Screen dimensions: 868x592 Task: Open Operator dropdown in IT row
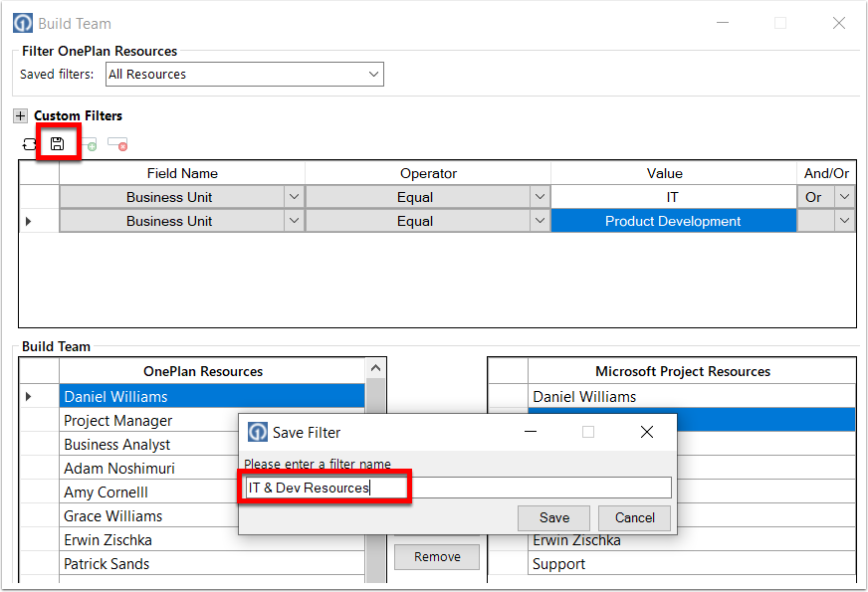click(540, 197)
